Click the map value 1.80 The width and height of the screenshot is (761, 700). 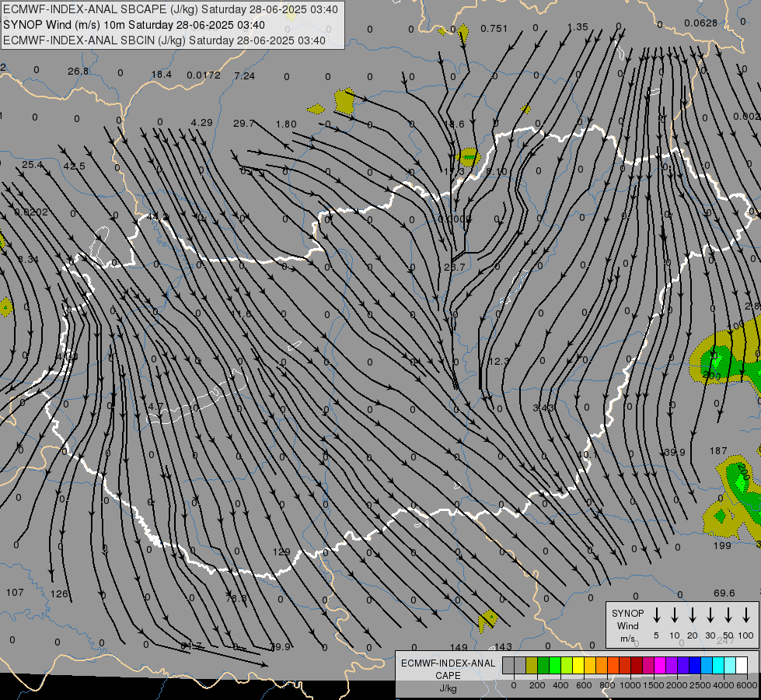point(286,124)
